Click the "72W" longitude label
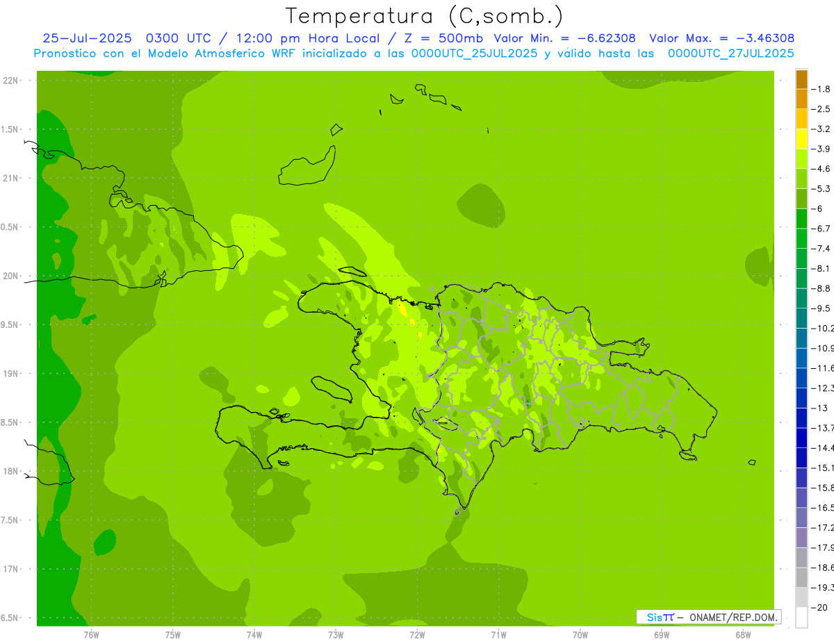Viewport: 834px width, 644px height. pyautogui.click(x=417, y=635)
